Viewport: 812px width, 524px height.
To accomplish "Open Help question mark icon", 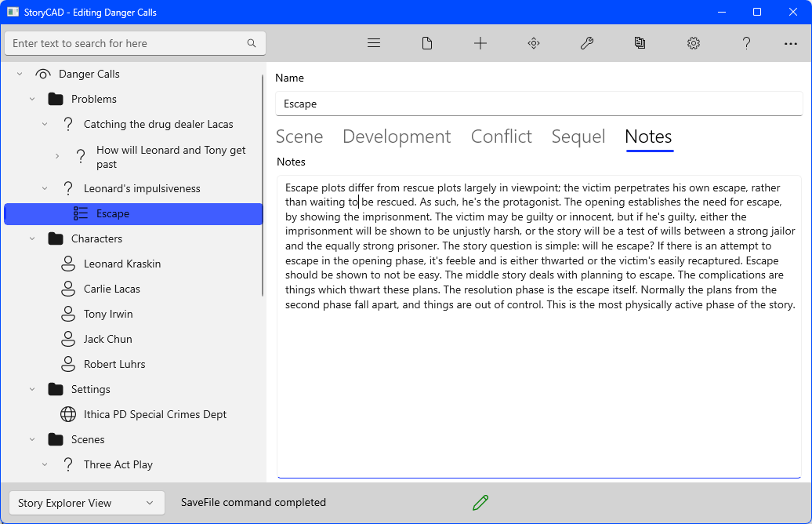I will pyautogui.click(x=746, y=43).
